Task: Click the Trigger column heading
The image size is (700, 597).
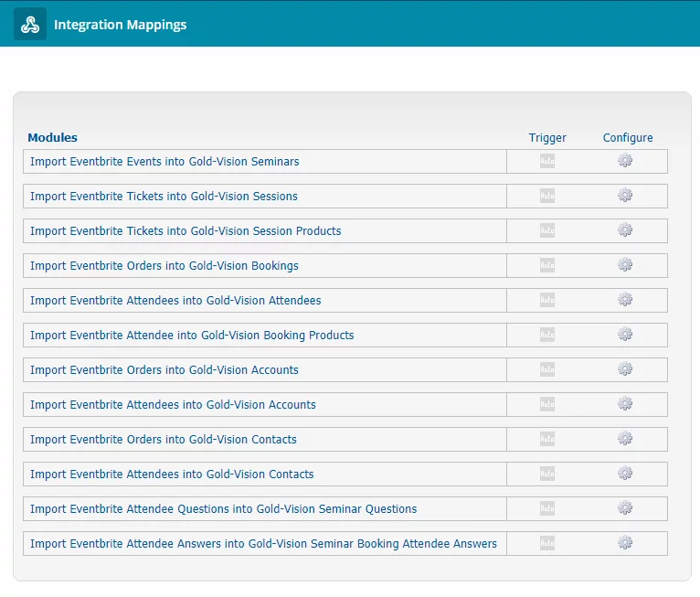Action: click(x=547, y=137)
